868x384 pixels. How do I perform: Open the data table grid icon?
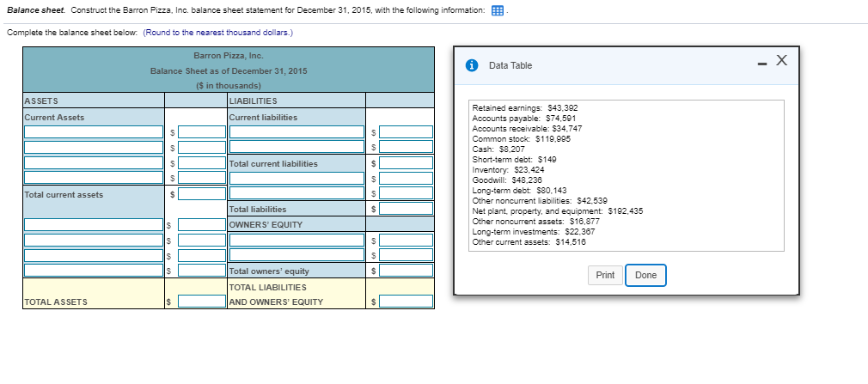[498, 11]
